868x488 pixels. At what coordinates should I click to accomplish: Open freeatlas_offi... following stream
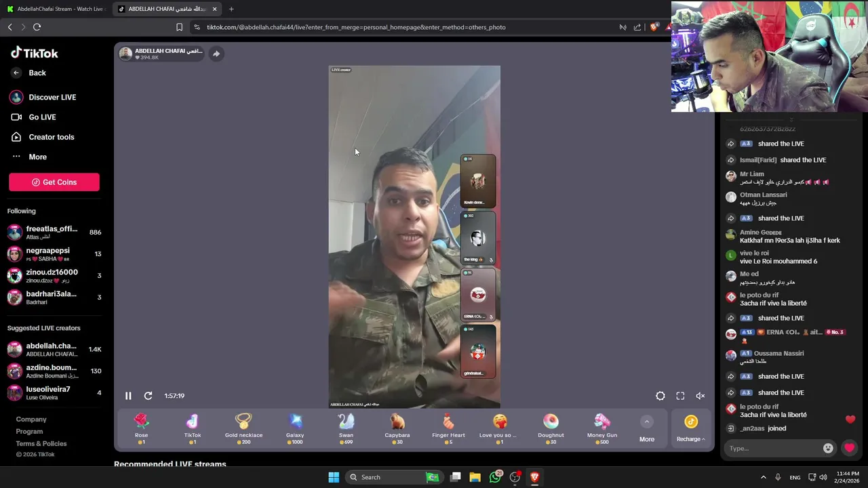pos(54,232)
